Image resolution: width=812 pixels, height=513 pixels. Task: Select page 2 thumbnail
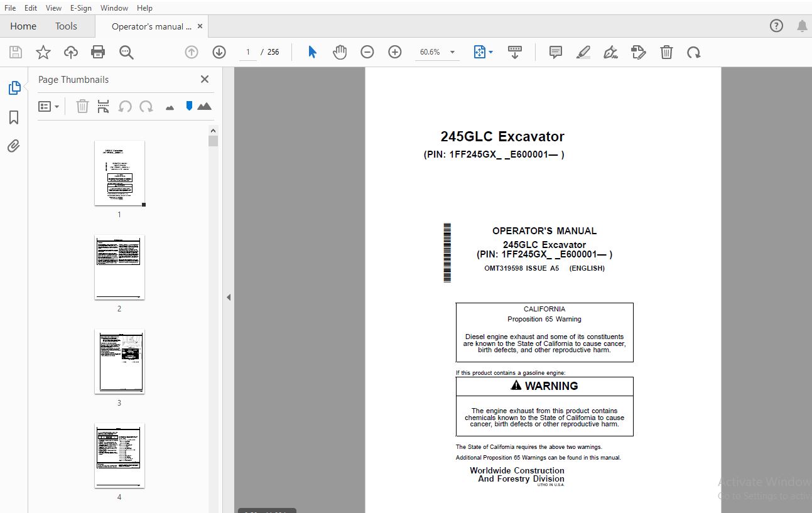coord(119,267)
